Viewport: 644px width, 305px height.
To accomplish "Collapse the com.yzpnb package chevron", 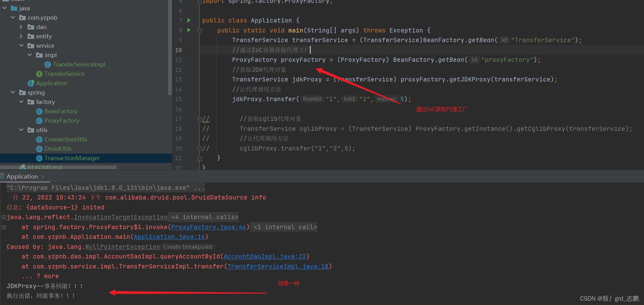I will point(13,17).
